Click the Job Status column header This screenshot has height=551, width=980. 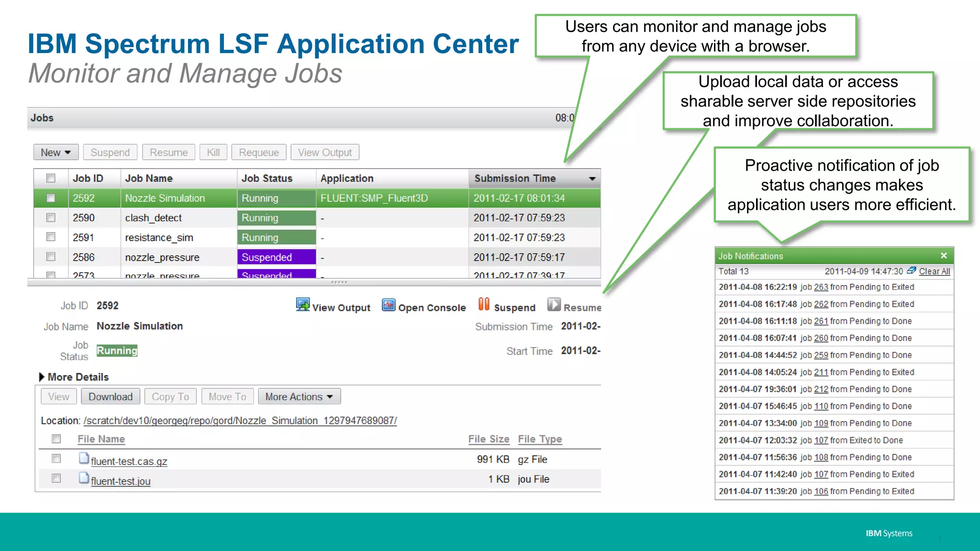pyautogui.click(x=277, y=178)
